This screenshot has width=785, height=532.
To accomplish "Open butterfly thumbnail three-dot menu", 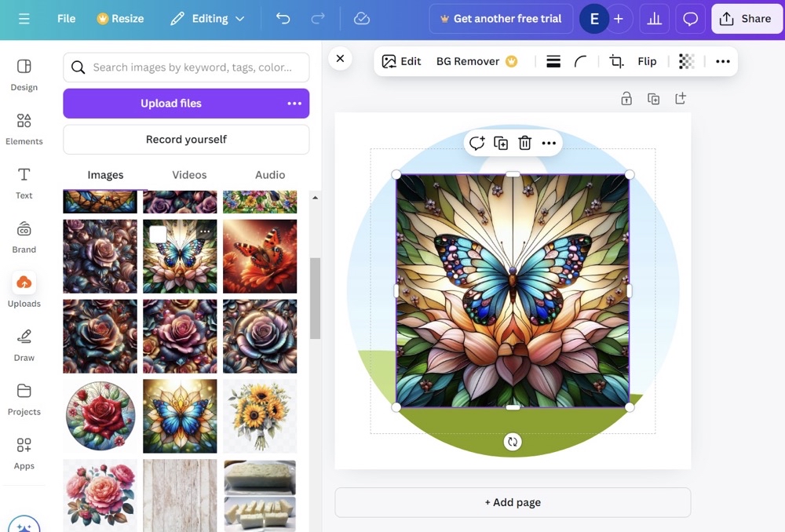I will pos(205,231).
